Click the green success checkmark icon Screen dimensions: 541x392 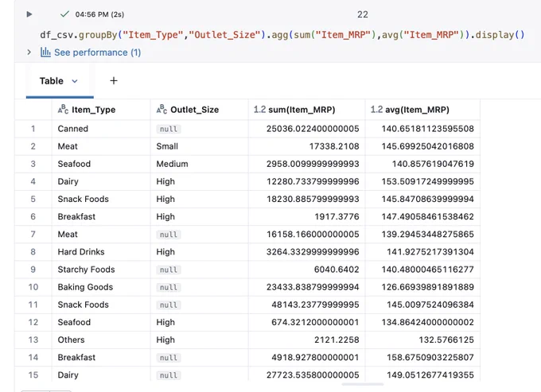pyautogui.click(x=64, y=14)
